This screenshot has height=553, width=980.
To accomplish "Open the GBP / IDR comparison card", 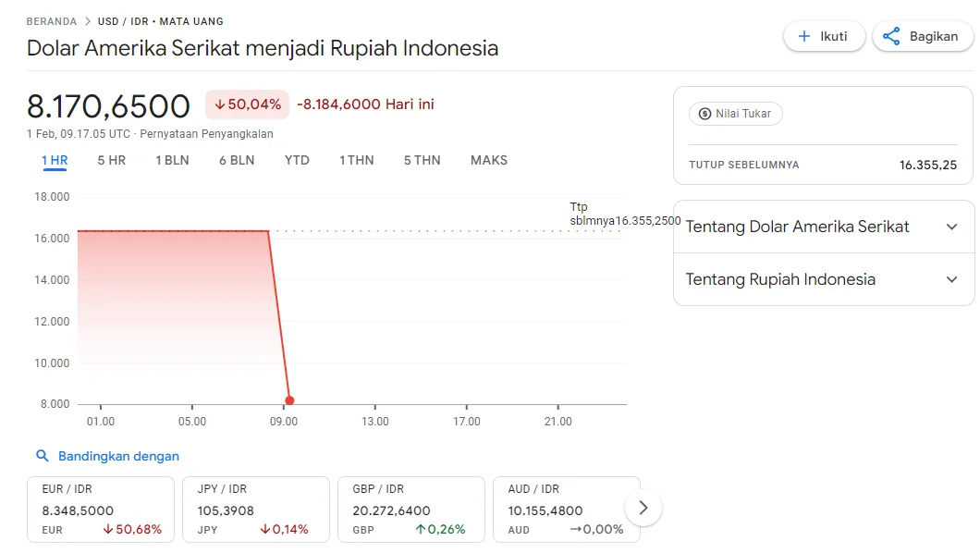I will 411,509.
